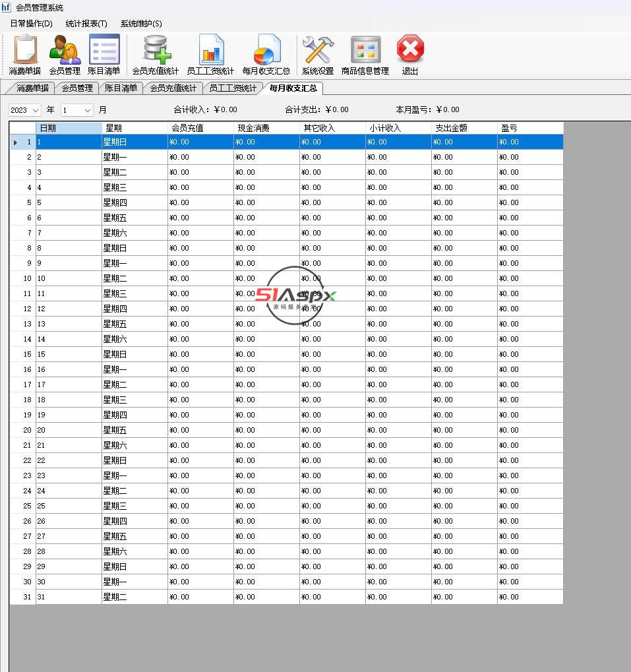Switch to the 员工工资统计 tab
The height and width of the screenshot is (672, 631).
pos(233,88)
